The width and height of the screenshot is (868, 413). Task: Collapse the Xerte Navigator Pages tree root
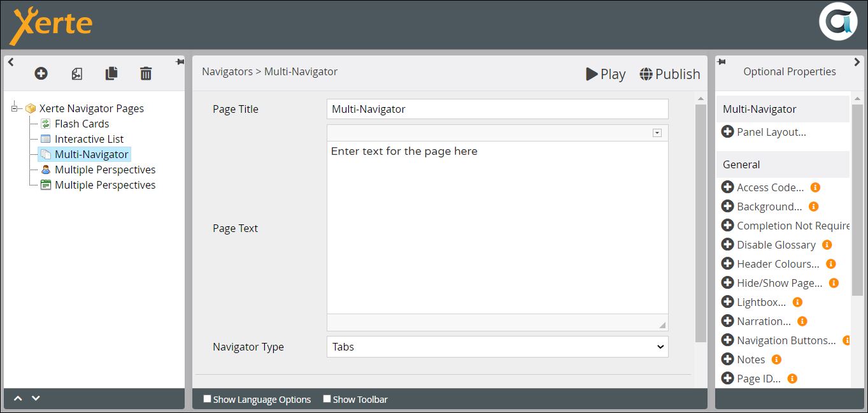point(14,108)
